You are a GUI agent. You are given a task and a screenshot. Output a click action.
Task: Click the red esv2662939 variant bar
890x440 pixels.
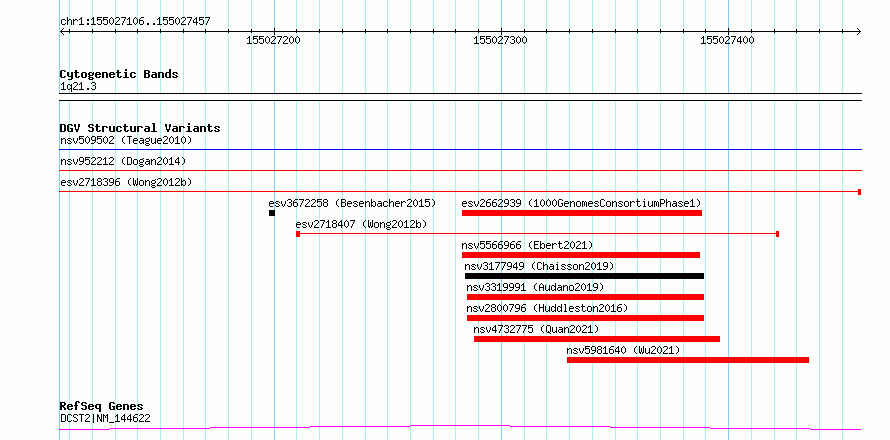pyautogui.click(x=582, y=213)
